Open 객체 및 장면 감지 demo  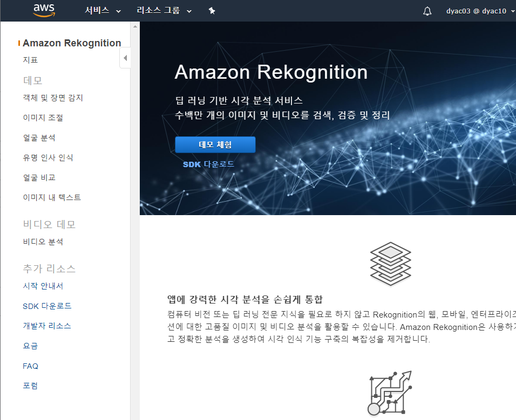click(x=53, y=98)
